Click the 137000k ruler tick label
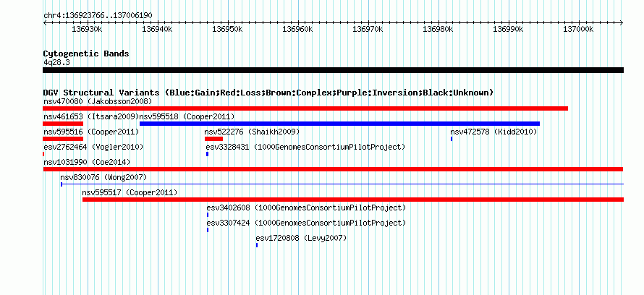Screen dimensions: 644x295 (579, 30)
